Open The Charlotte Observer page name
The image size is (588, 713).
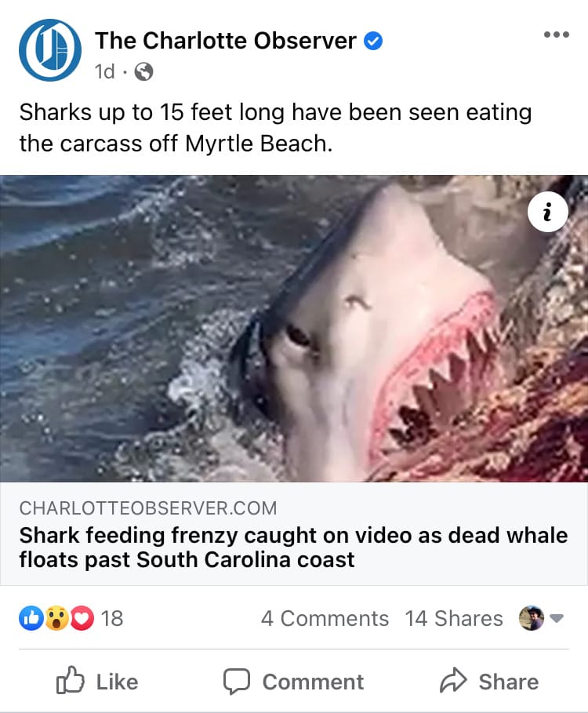[x=226, y=41]
